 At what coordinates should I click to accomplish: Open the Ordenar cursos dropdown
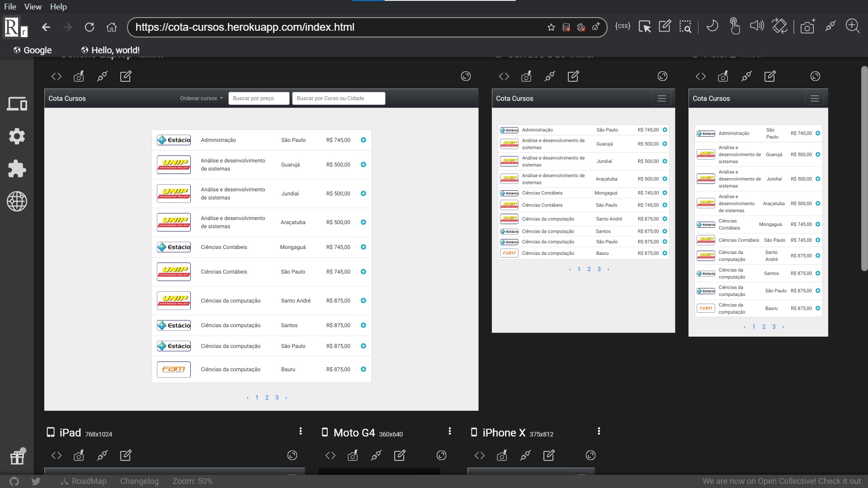[201, 98]
